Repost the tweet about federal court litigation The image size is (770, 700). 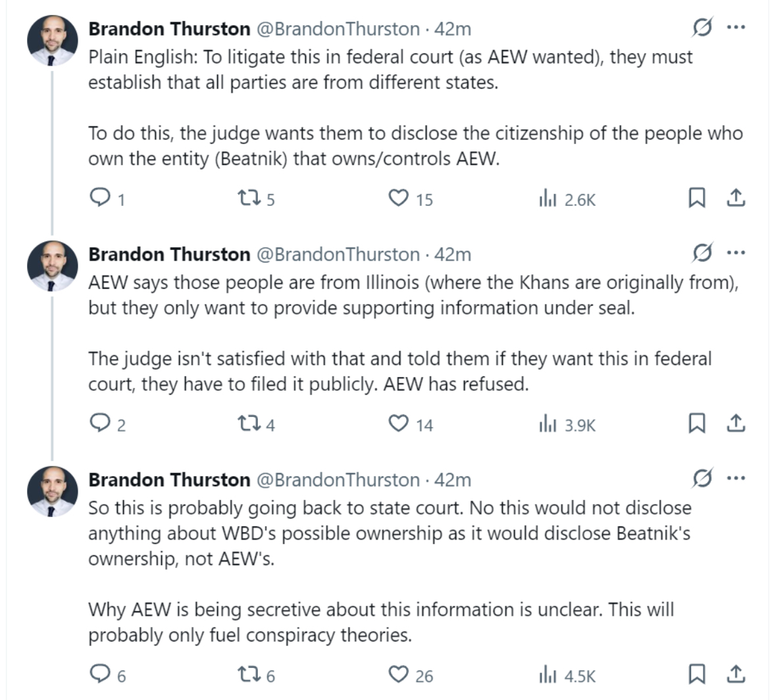tap(249, 198)
